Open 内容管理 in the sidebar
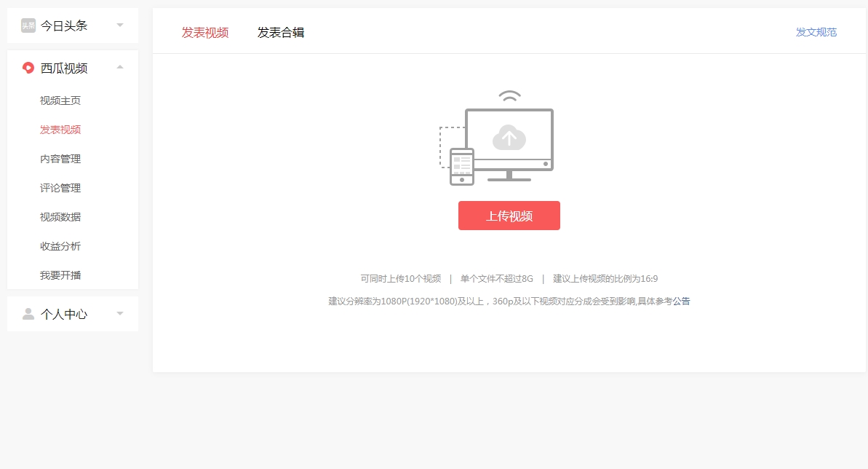This screenshot has width=868, height=469. (x=60, y=158)
